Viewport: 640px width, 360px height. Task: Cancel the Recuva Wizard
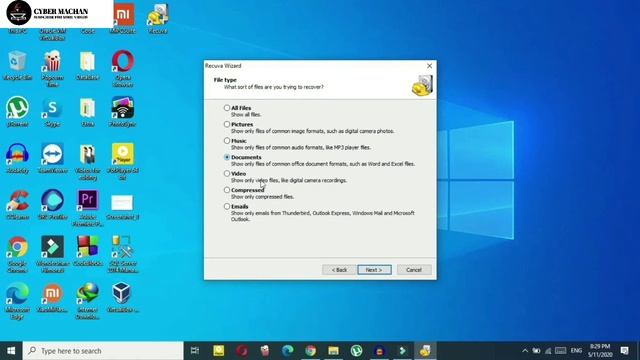point(414,270)
